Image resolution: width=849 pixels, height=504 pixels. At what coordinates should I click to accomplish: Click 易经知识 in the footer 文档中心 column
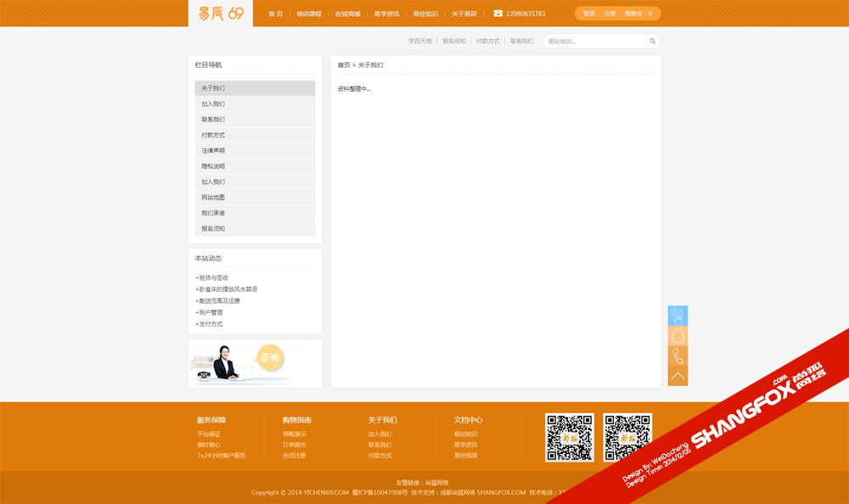(465, 434)
